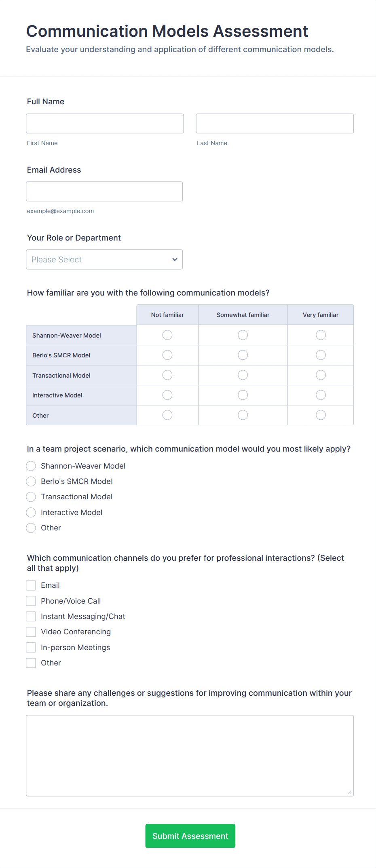Choose Transactional Model for the team project scenario

point(31,496)
